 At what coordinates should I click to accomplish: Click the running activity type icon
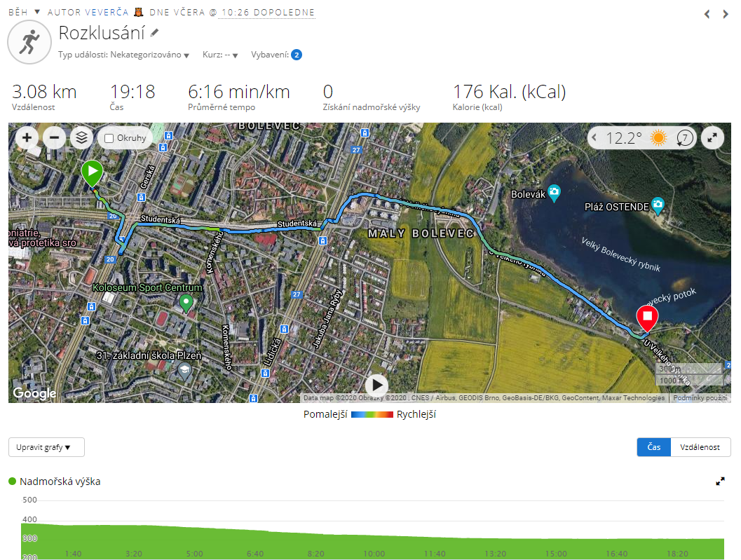28,43
